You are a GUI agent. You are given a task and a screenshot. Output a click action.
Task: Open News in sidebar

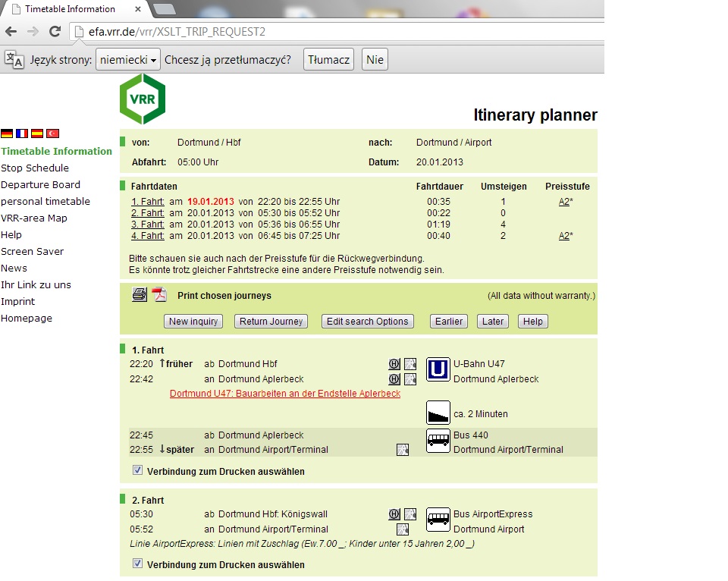14,268
